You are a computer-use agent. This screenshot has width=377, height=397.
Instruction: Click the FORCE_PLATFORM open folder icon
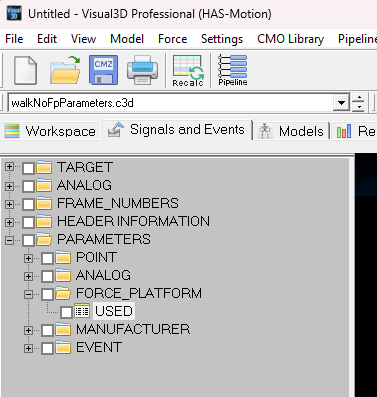point(63,293)
